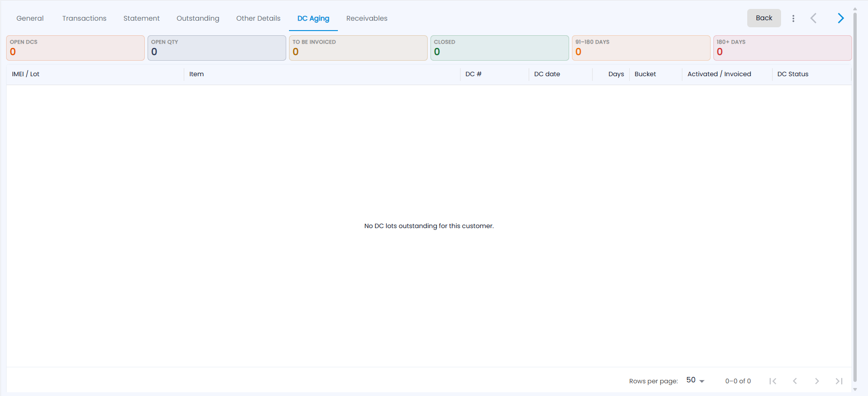The height and width of the screenshot is (396, 868).
Task: Jump to last page of table
Action: pos(839,381)
